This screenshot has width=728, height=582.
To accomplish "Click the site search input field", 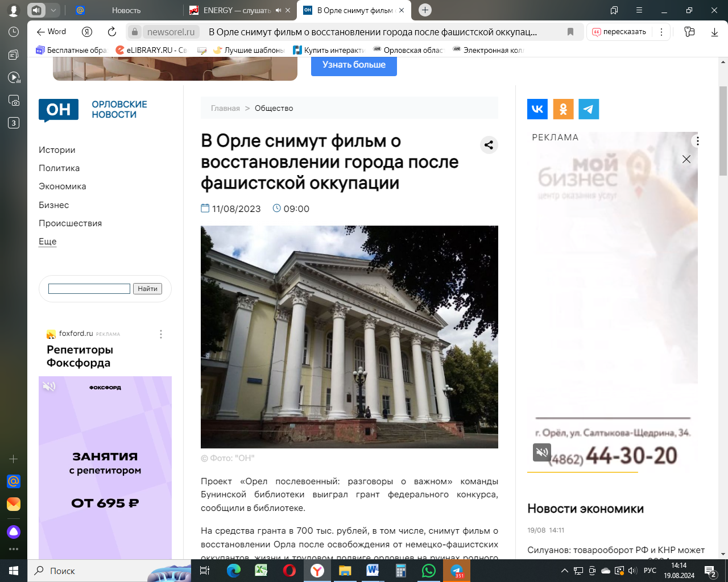I will 89,289.
